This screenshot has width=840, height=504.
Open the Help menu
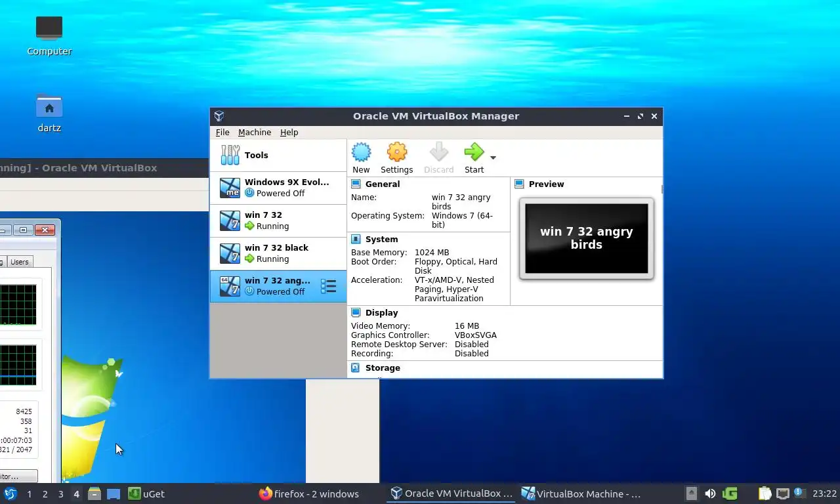click(289, 132)
